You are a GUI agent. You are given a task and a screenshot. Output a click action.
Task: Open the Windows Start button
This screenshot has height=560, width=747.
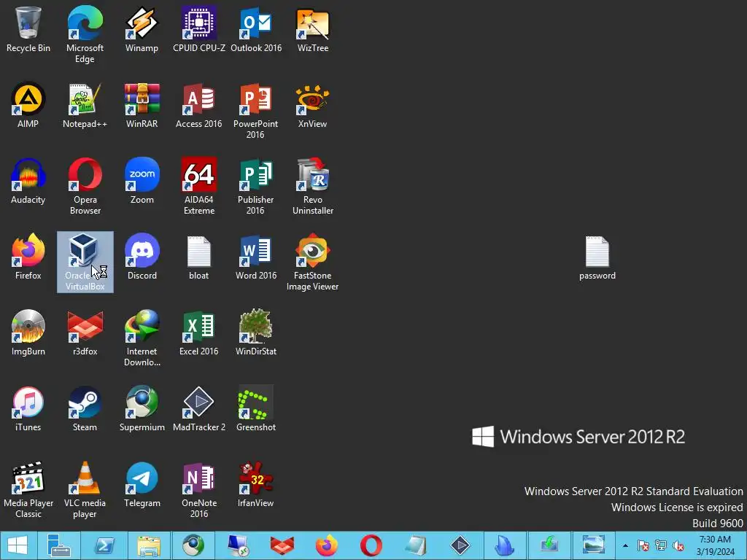(x=18, y=545)
